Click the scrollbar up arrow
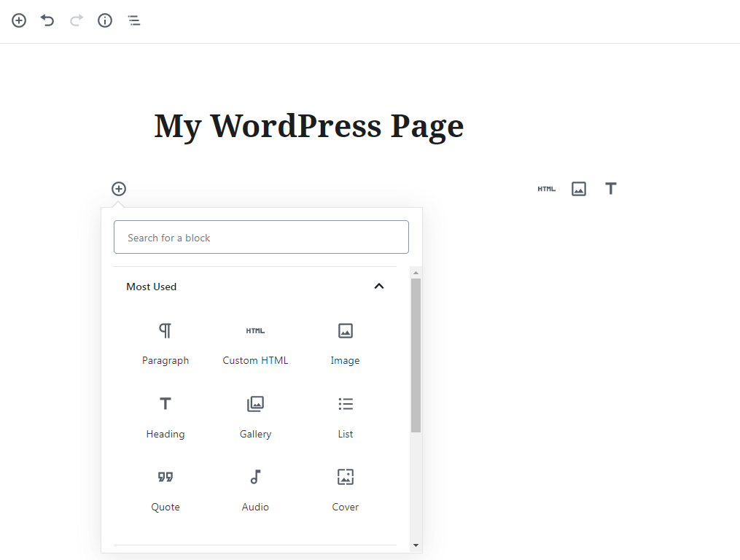The width and height of the screenshot is (740, 560). click(x=416, y=273)
